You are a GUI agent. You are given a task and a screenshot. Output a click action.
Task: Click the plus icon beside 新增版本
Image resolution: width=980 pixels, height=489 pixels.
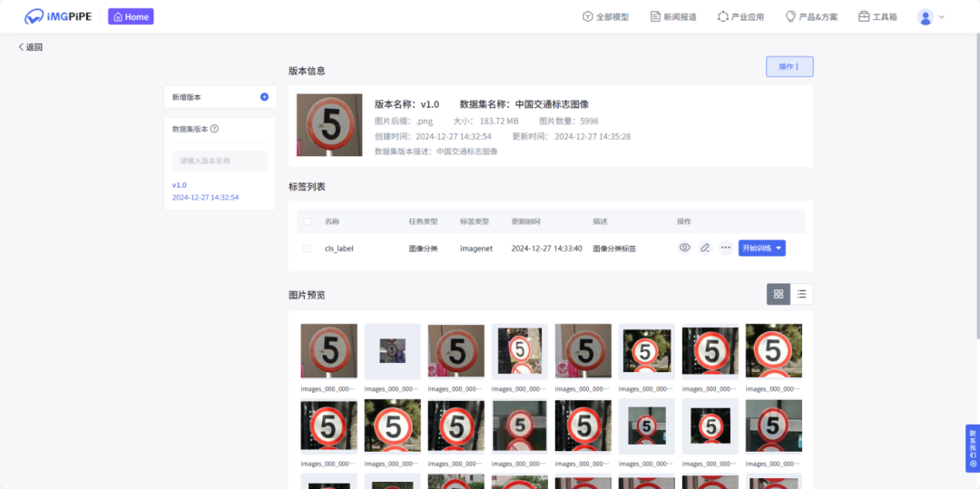click(264, 97)
